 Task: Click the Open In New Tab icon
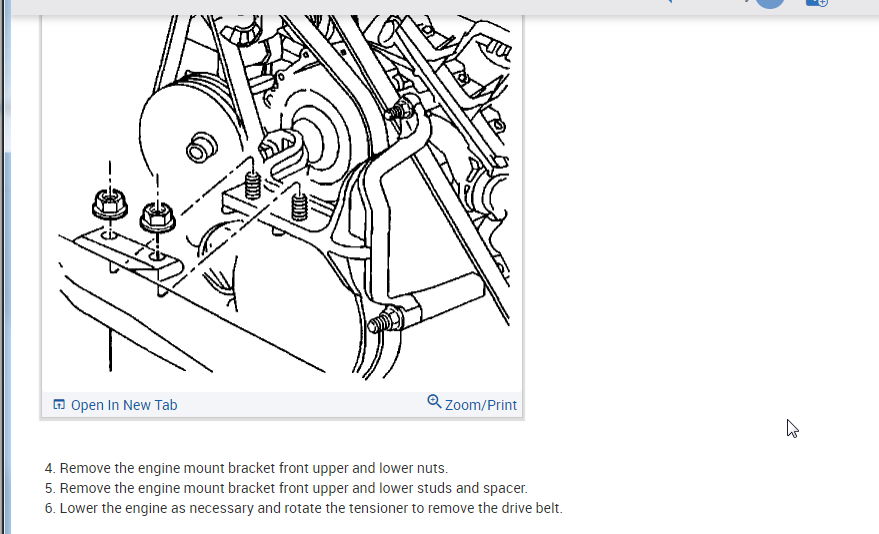click(x=59, y=405)
